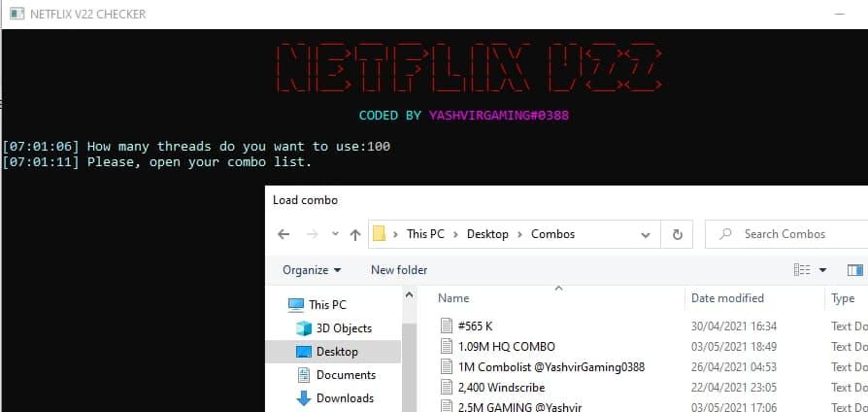
Task: Click the Forward arrow in Load combo dialog
Action: pos(313,234)
